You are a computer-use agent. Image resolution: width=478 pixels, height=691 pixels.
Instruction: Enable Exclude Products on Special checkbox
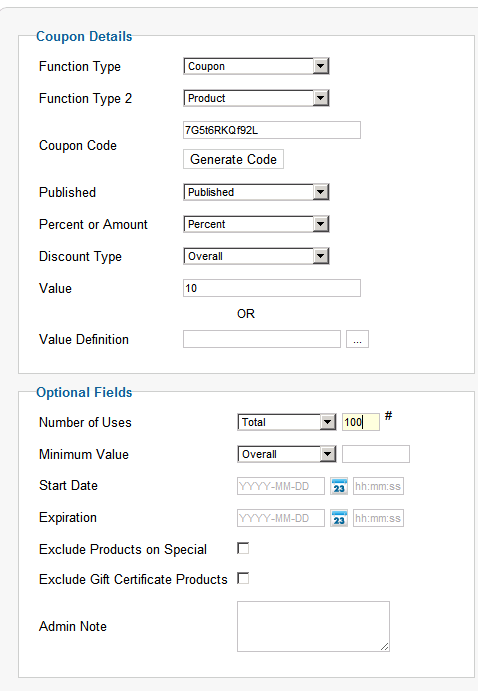[243, 549]
